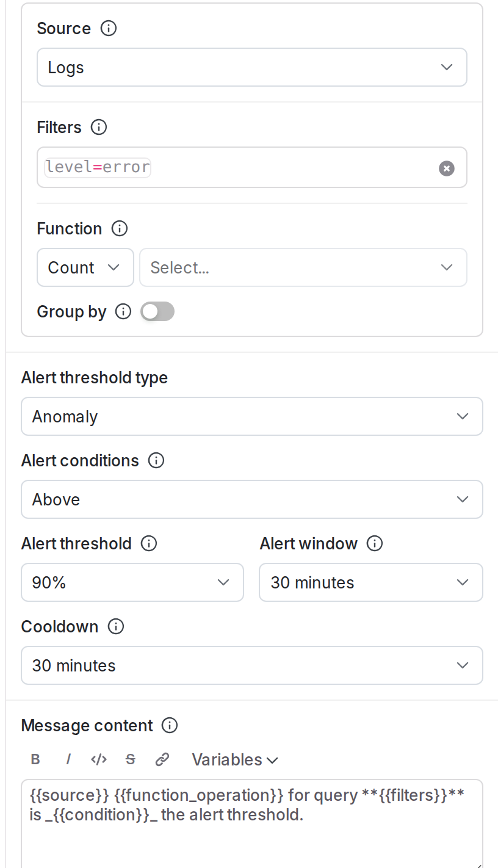Expand the Variables menu
The image size is (498, 868).
tap(235, 759)
